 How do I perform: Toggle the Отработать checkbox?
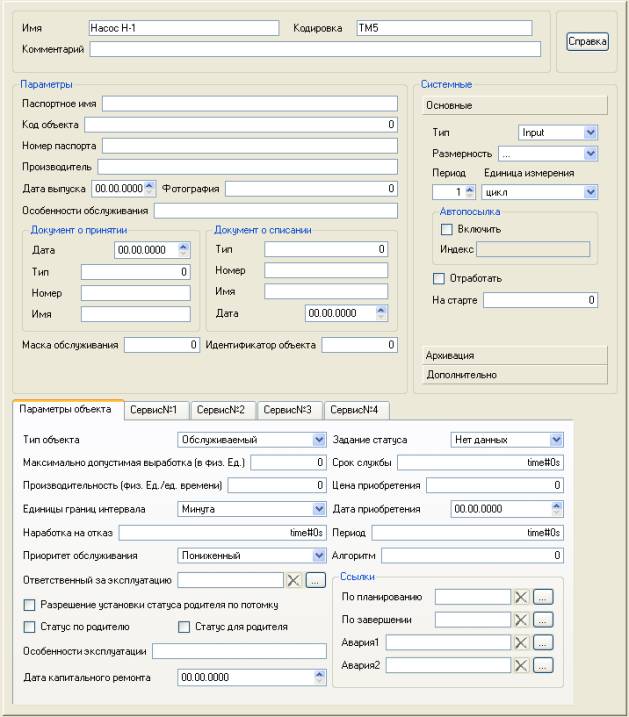pyautogui.click(x=439, y=278)
